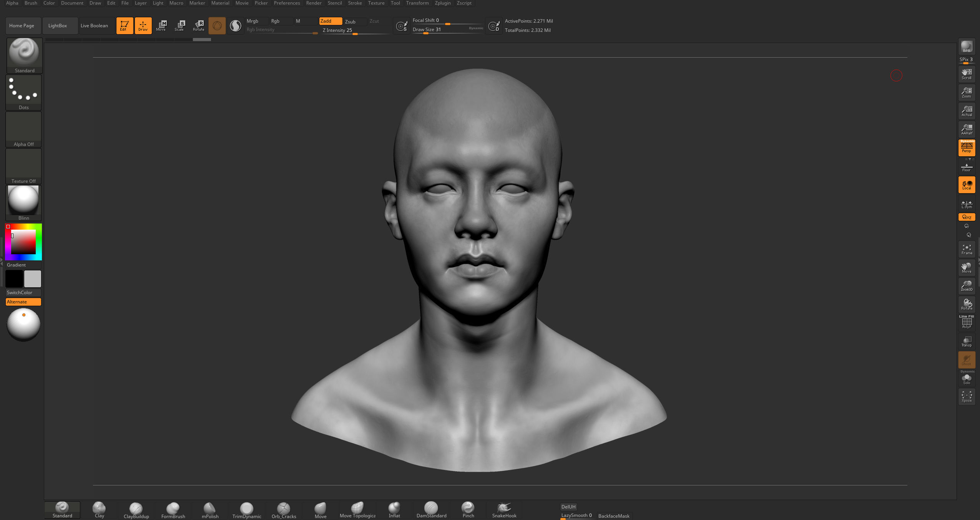Open the Transform menu
This screenshot has width=980, height=520.
point(417,3)
